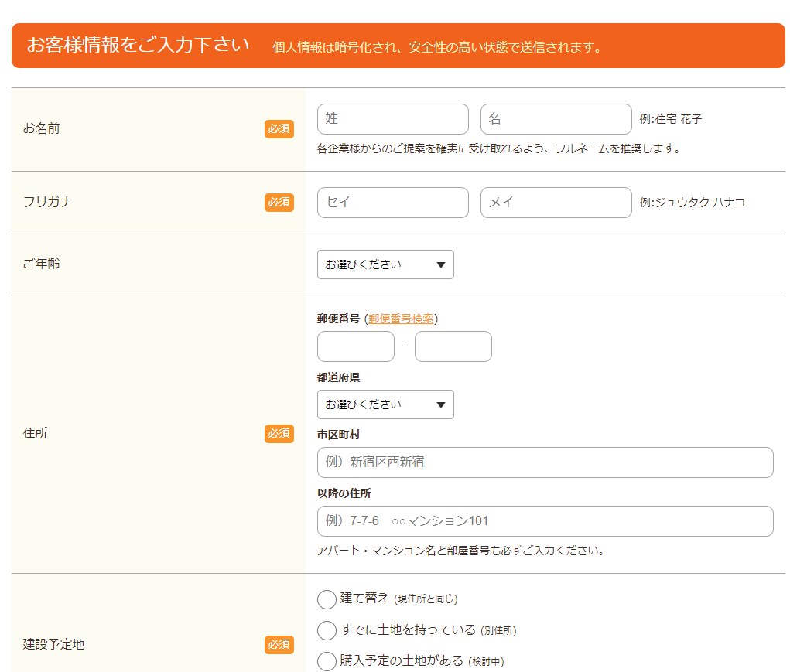Click the 市区町村 city input field

(545, 462)
